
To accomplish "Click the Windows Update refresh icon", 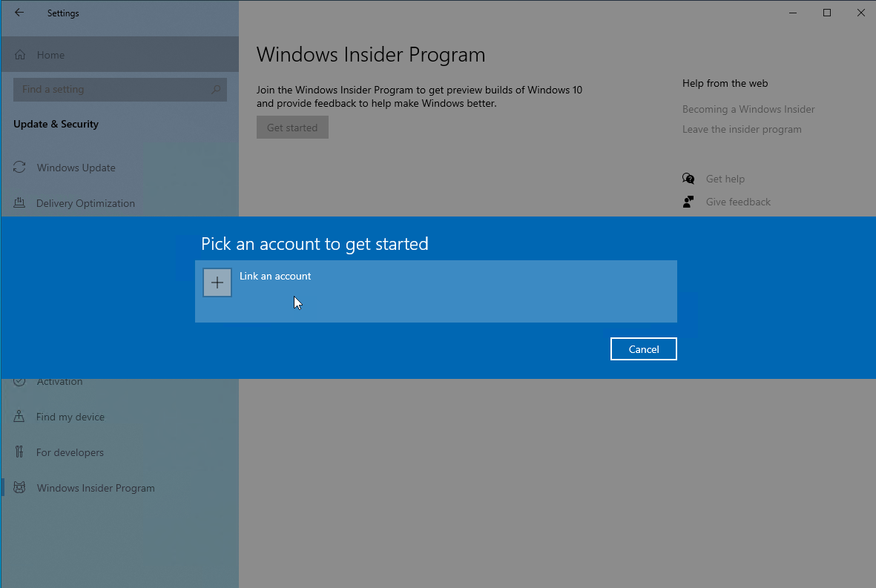I will point(19,167).
